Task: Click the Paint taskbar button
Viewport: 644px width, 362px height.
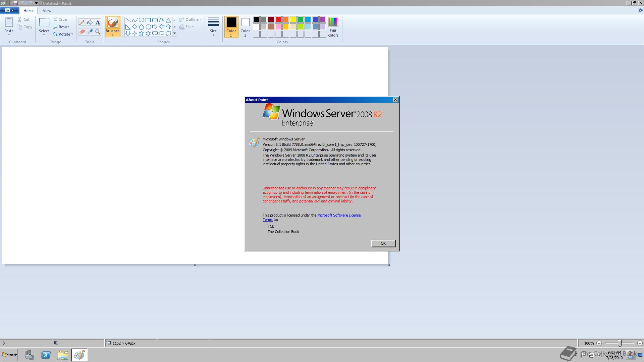Action: click(79, 355)
